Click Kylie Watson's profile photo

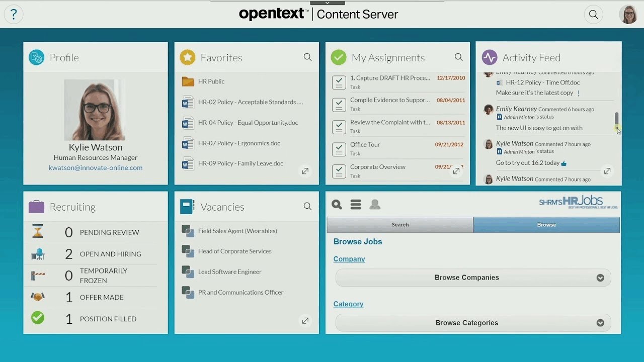(x=95, y=110)
